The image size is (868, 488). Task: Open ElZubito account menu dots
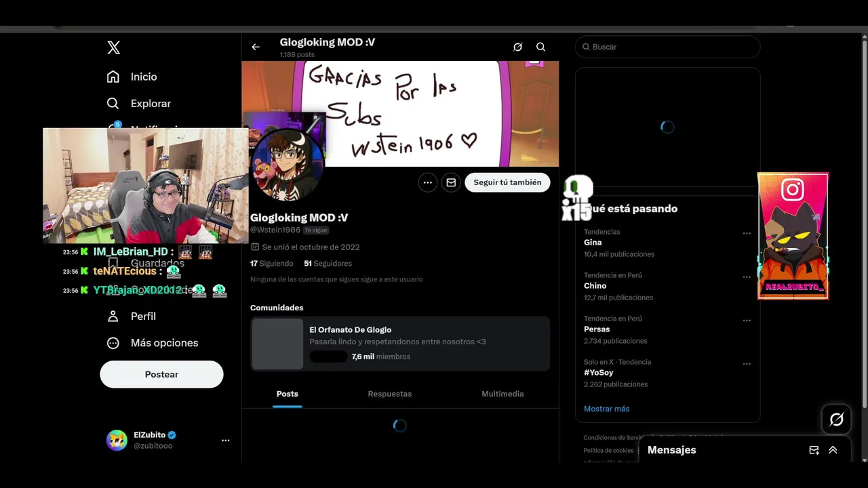point(226,441)
